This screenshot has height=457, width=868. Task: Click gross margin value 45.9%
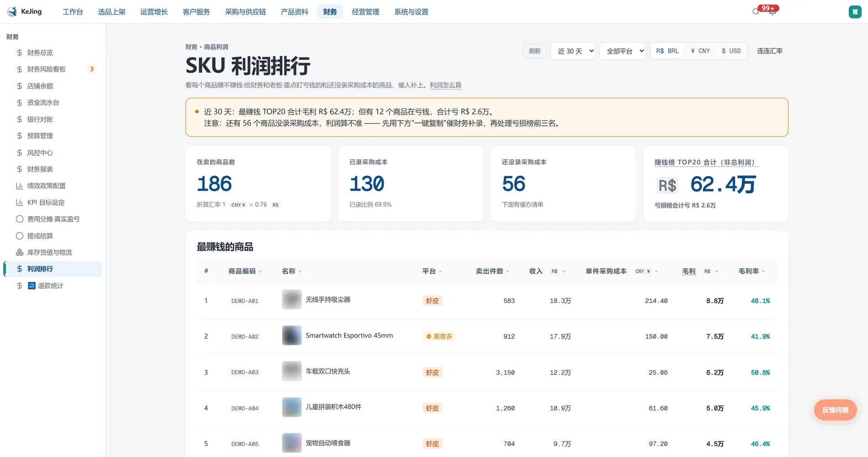[760, 408]
